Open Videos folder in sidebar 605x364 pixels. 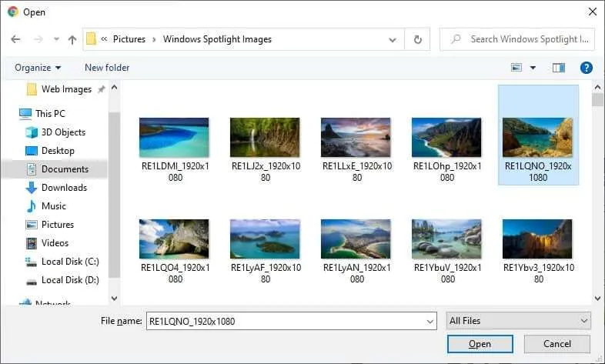(55, 243)
